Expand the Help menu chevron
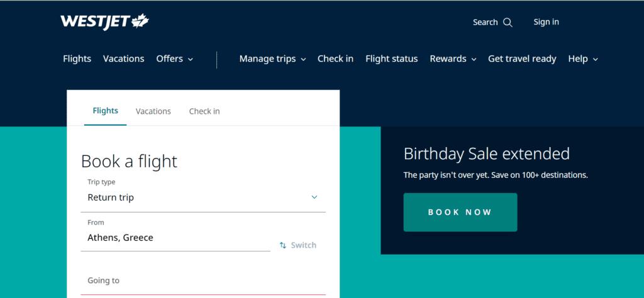644x298 pixels. (x=595, y=60)
